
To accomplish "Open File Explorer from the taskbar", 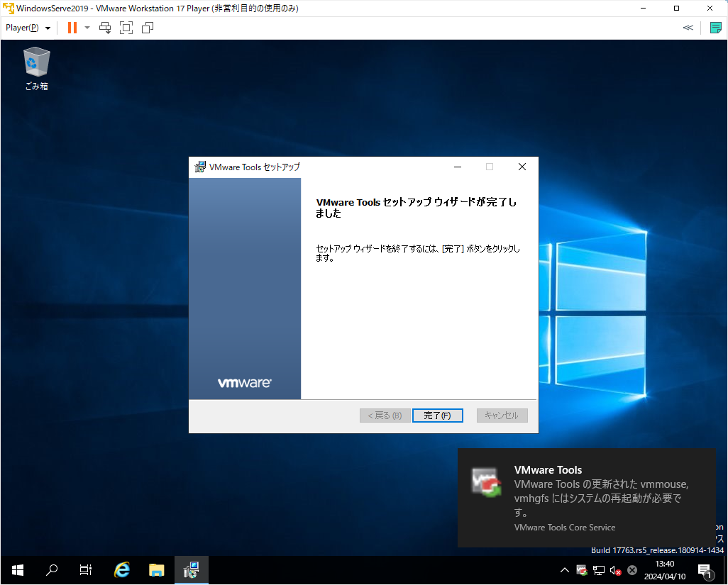I will [x=157, y=570].
